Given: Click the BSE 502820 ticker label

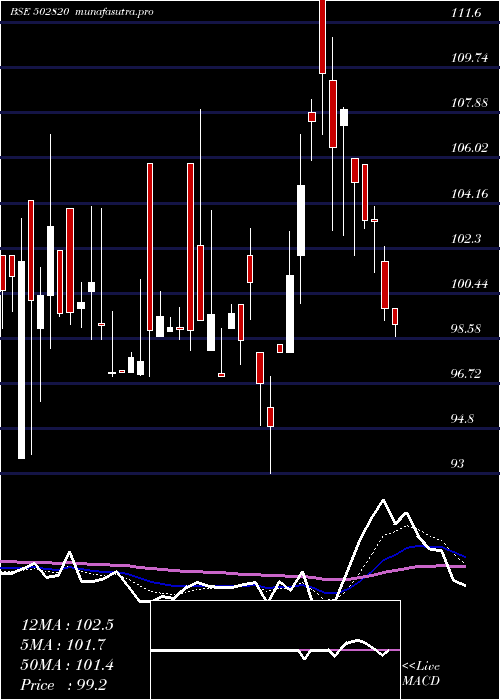Looking at the screenshot, I should tap(40, 12).
